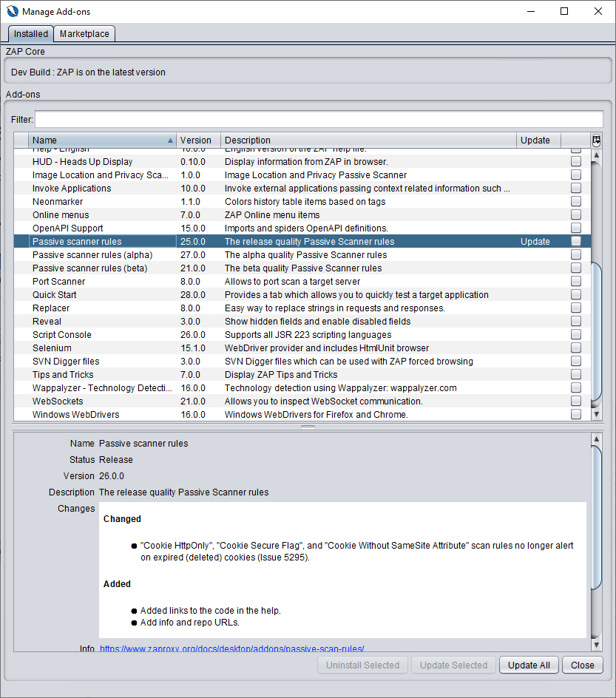Click the Name column sort arrow
Screen dimensions: 616x698
169,139
